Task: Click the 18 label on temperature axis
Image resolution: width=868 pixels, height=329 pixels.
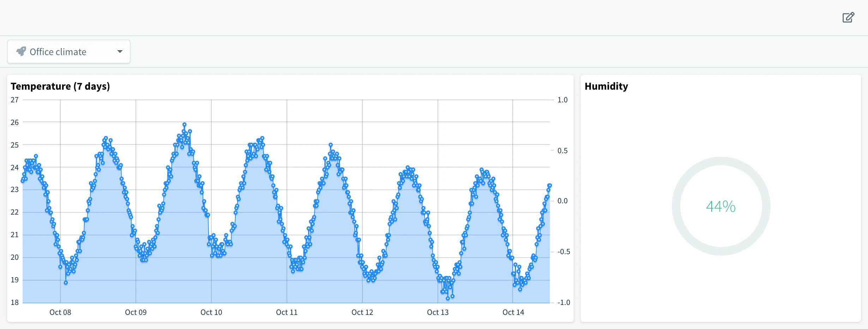Action: 14,303
